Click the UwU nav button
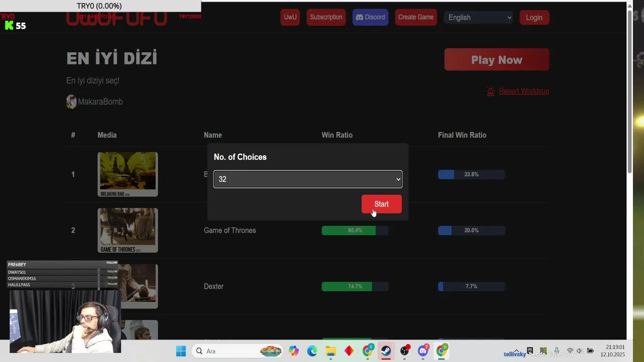Screen dimensions: 644x362 290,17
